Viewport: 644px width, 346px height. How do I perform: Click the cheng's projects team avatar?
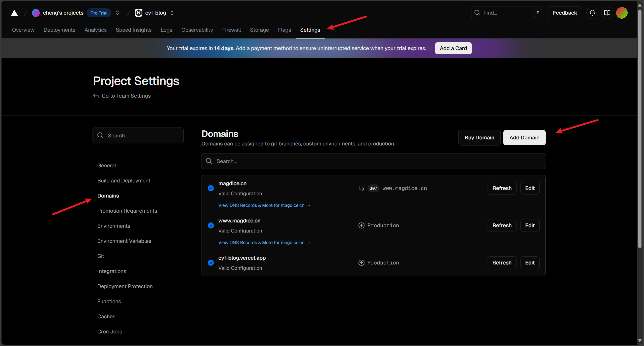pyautogui.click(x=36, y=13)
